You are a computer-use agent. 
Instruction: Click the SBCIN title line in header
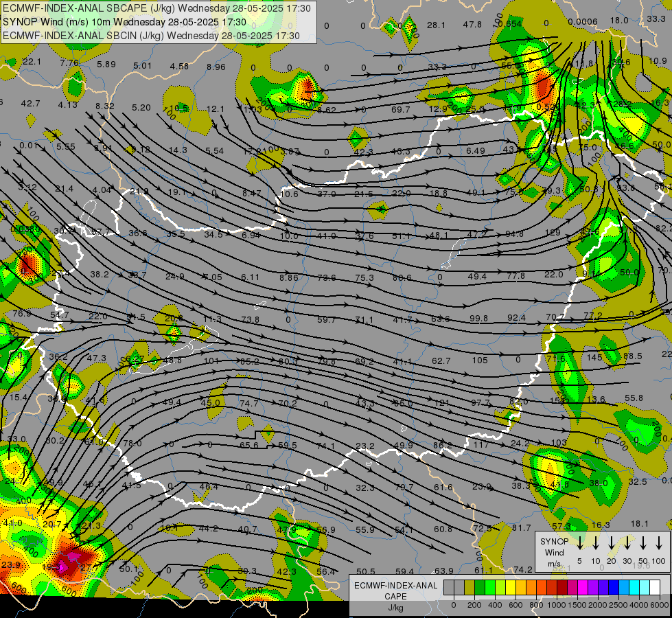pyautogui.click(x=151, y=36)
